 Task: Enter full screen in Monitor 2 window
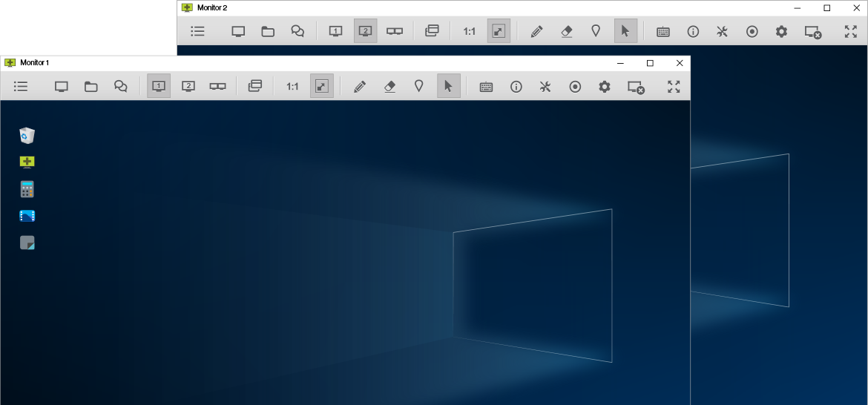pos(851,32)
